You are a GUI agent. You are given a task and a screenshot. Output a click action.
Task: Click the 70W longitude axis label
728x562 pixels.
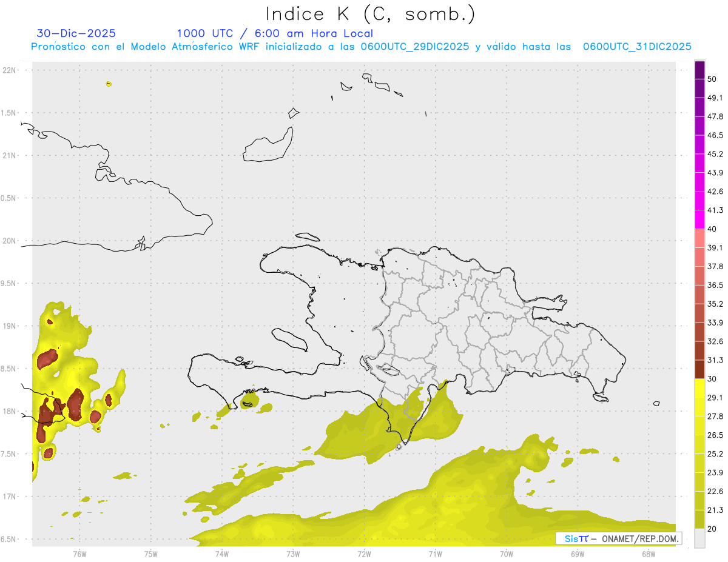pos(506,554)
